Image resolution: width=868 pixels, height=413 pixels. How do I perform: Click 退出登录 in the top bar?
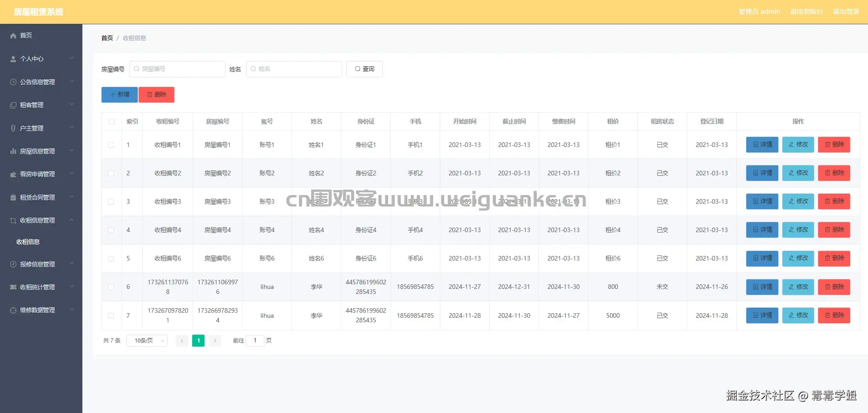846,11
